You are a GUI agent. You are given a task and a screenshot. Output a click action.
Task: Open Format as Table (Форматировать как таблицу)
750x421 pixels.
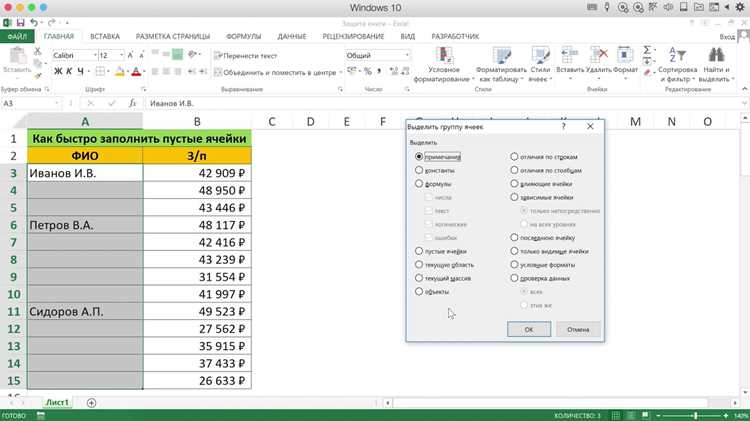(501, 65)
